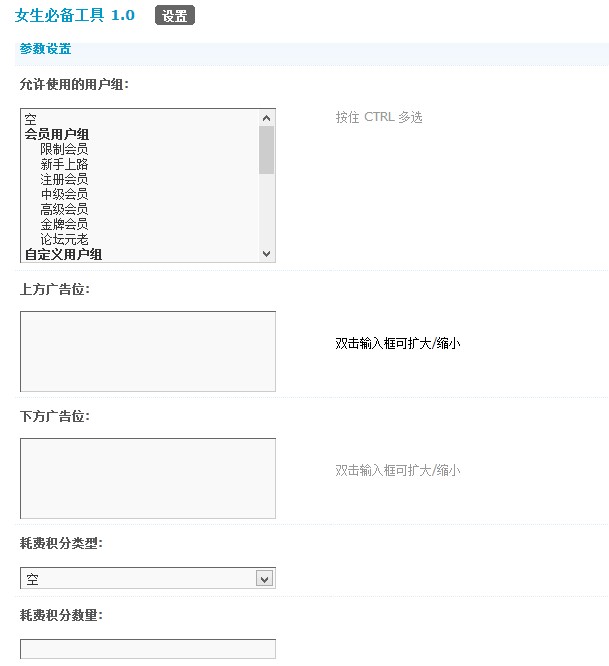609x666 pixels.
Task: Click the hint beside 上方广告位 box
Action: click(398, 343)
